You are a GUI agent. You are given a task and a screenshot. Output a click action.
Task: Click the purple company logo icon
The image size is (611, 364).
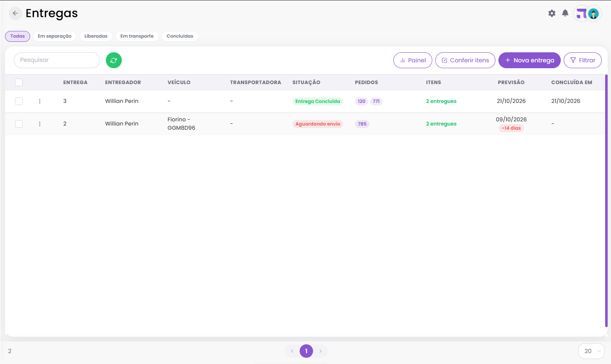click(x=581, y=14)
